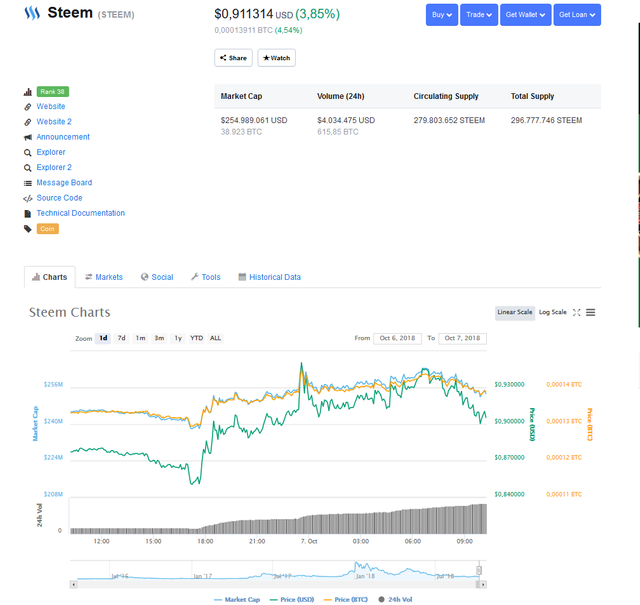Open the Explorer link
The image size is (640, 605).
(x=51, y=152)
